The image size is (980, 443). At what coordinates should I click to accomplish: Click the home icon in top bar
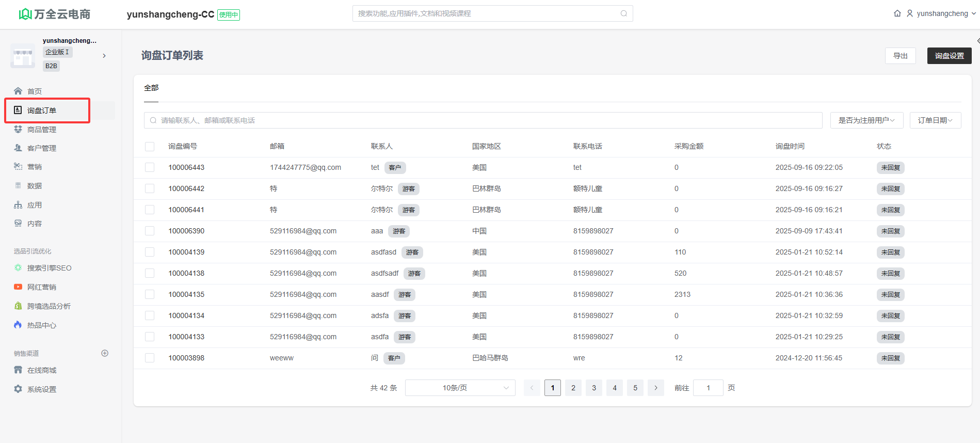click(897, 13)
